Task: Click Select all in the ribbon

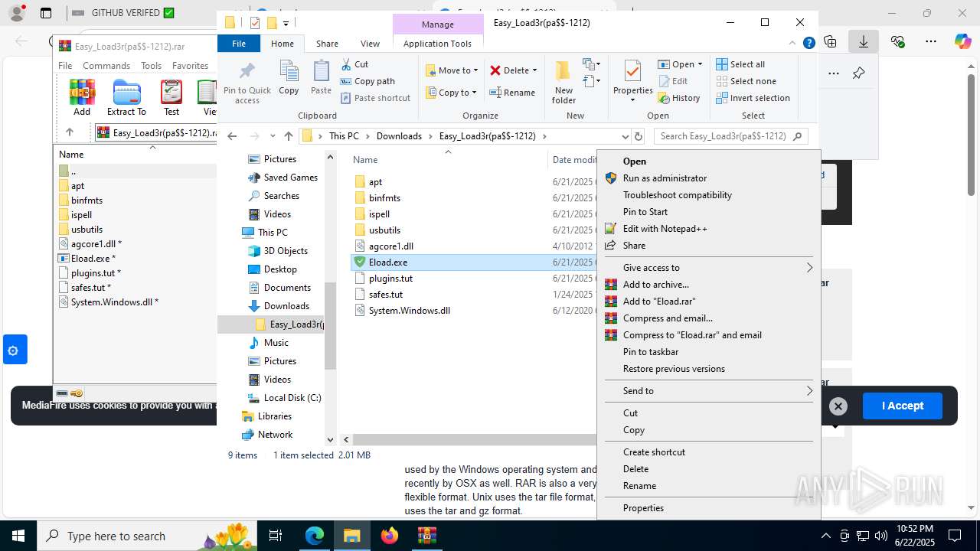Action: (x=740, y=64)
